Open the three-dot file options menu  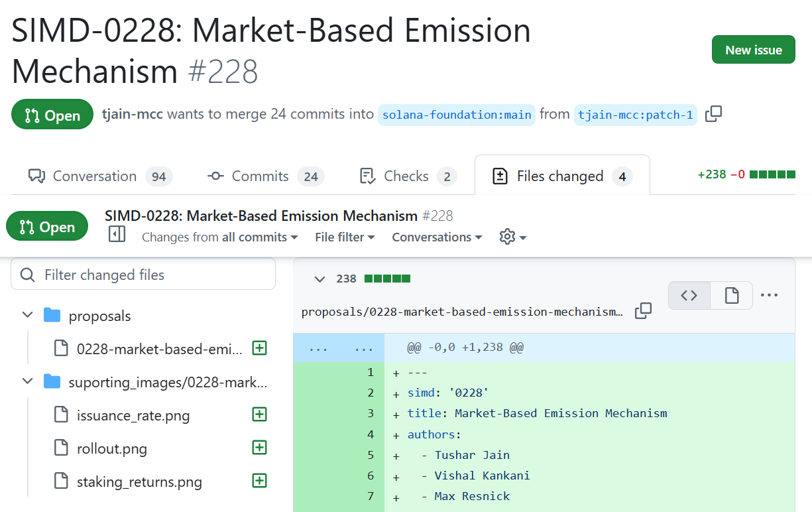tap(769, 295)
